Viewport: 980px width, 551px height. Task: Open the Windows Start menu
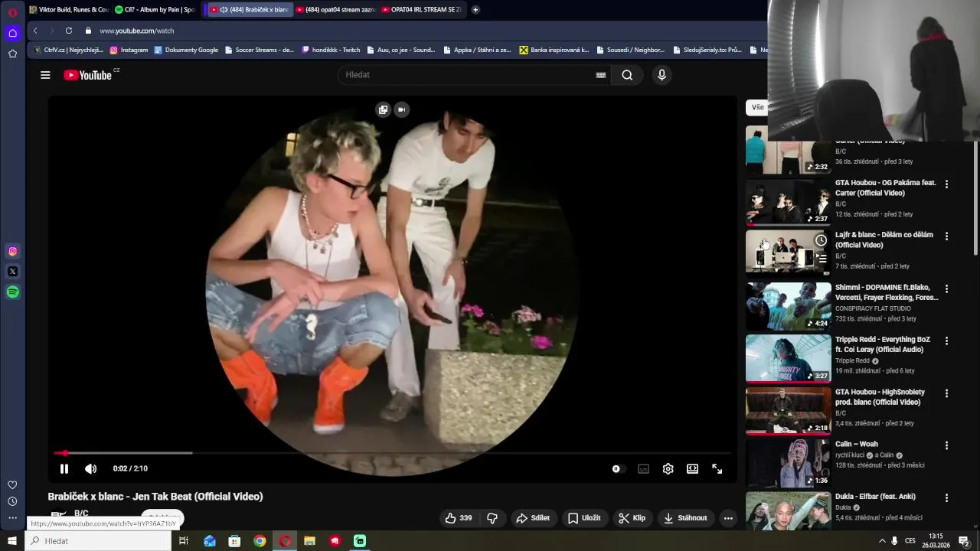point(12,541)
